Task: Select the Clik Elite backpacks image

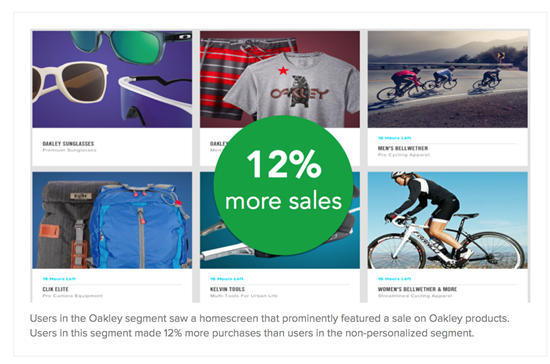Action: 112,220
